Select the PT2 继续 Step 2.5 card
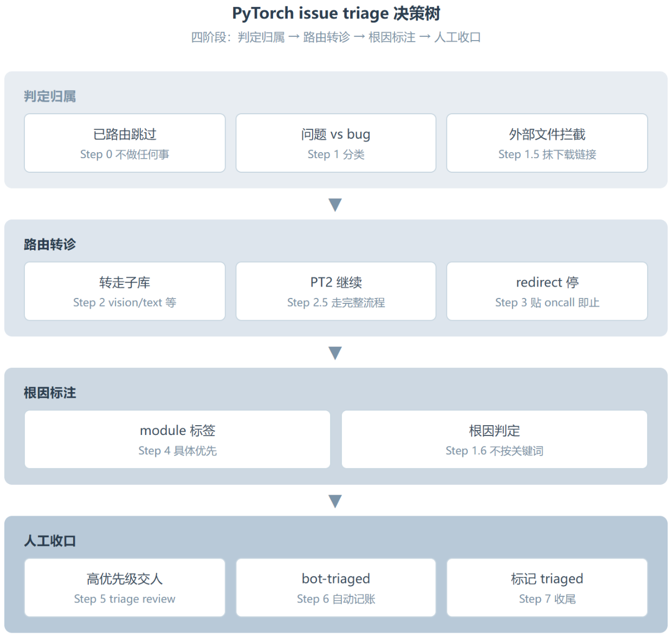 coord(336,291)
